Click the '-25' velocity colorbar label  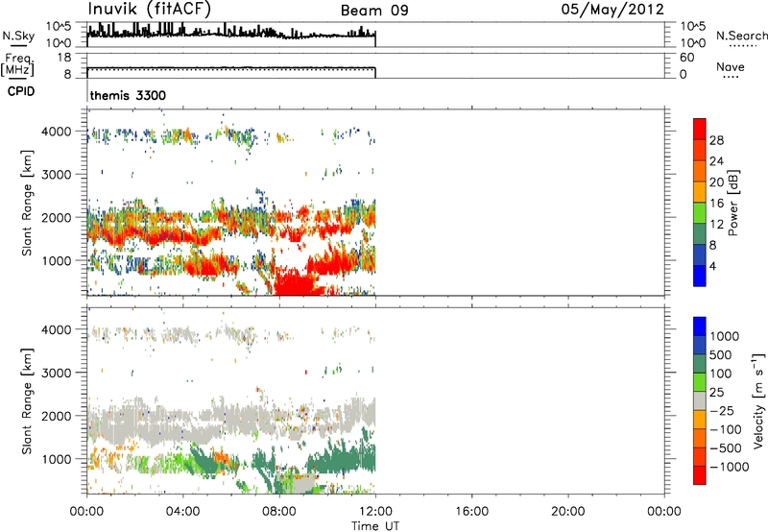[722, 410]
